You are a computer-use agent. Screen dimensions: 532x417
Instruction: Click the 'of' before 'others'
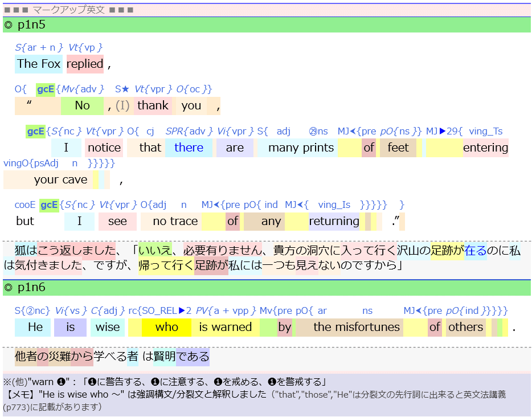point(435,327)
